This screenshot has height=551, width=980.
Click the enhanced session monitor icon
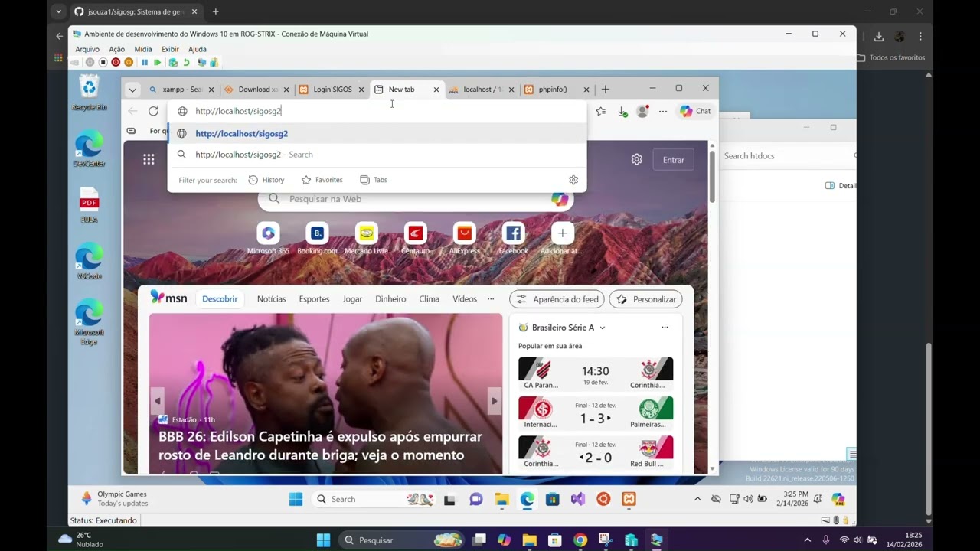click(x=201, y=63)
